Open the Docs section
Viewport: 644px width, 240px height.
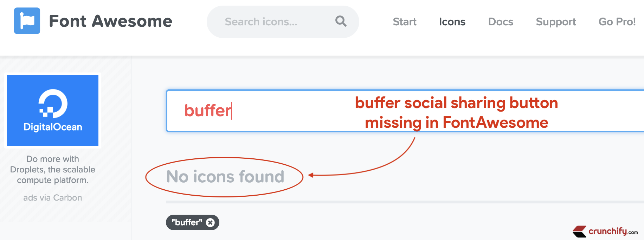coord(501,22)
